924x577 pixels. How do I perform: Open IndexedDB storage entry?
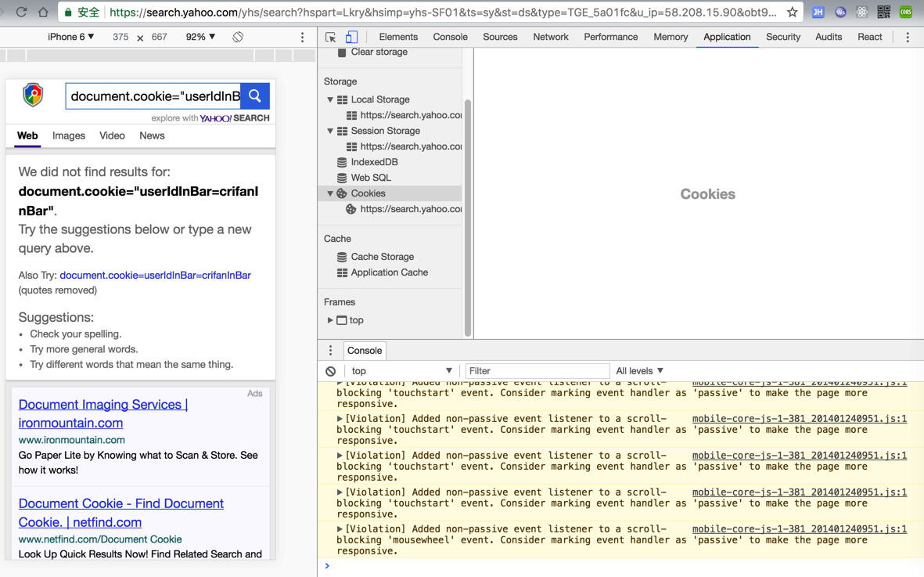pyautogui.click(x=374, y=162)
